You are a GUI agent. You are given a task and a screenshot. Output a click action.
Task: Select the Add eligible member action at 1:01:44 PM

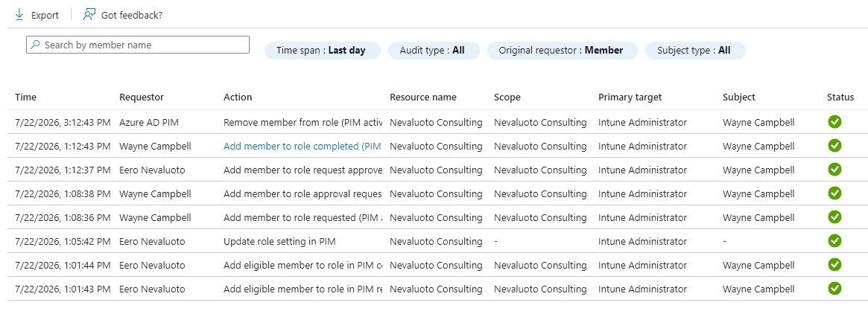[302, 265]
